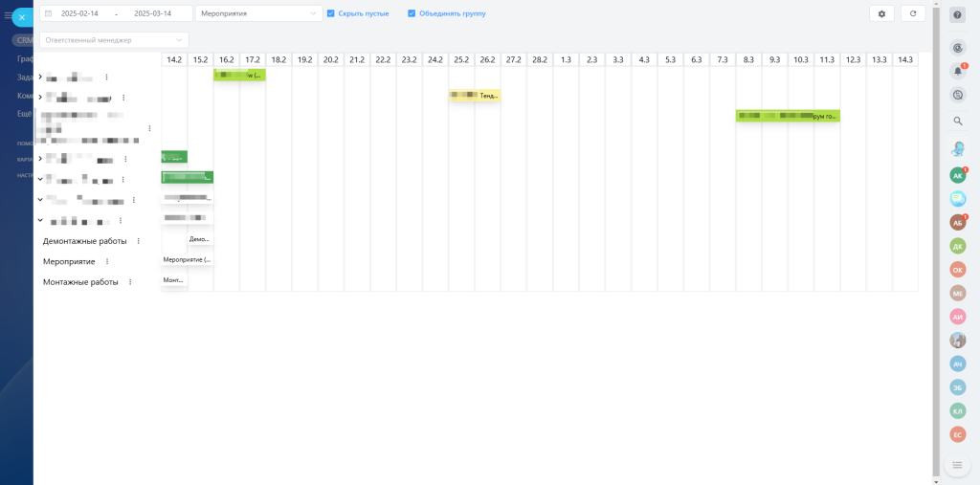The height and width of the screenshot is (485, 980).
Task: Open the settings gear button
Action: click(x=881, y=13)
